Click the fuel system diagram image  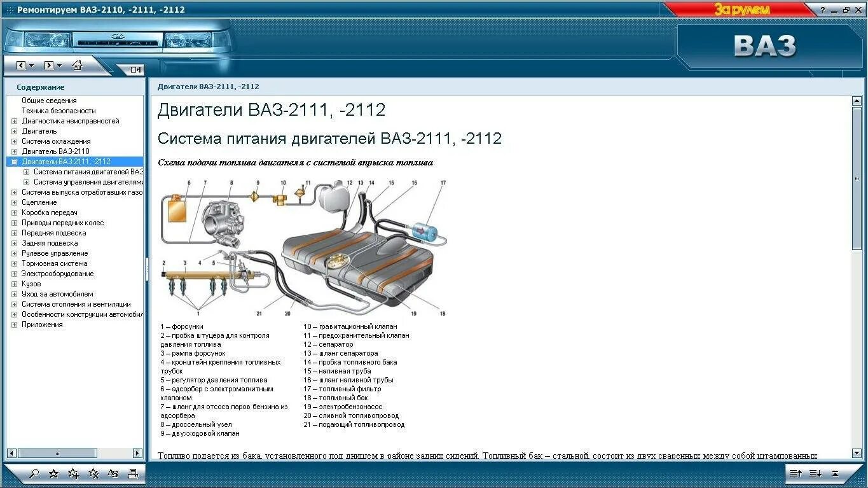click(304, 249)
